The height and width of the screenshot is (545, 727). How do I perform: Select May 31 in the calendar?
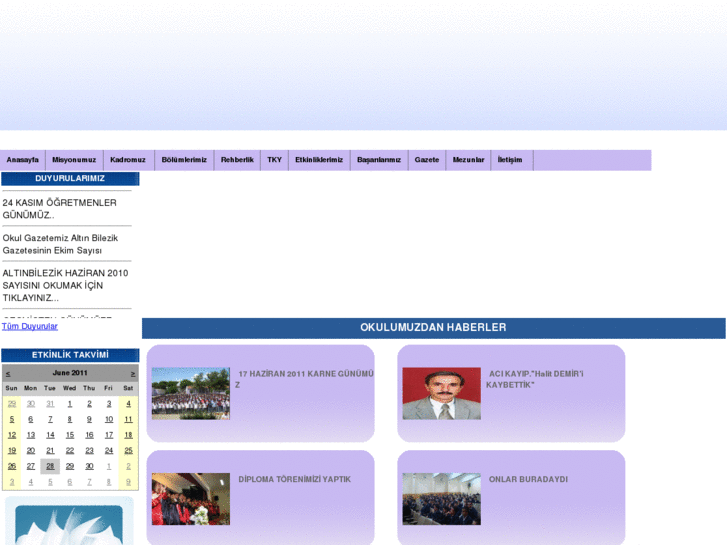(x=50, y=404)
